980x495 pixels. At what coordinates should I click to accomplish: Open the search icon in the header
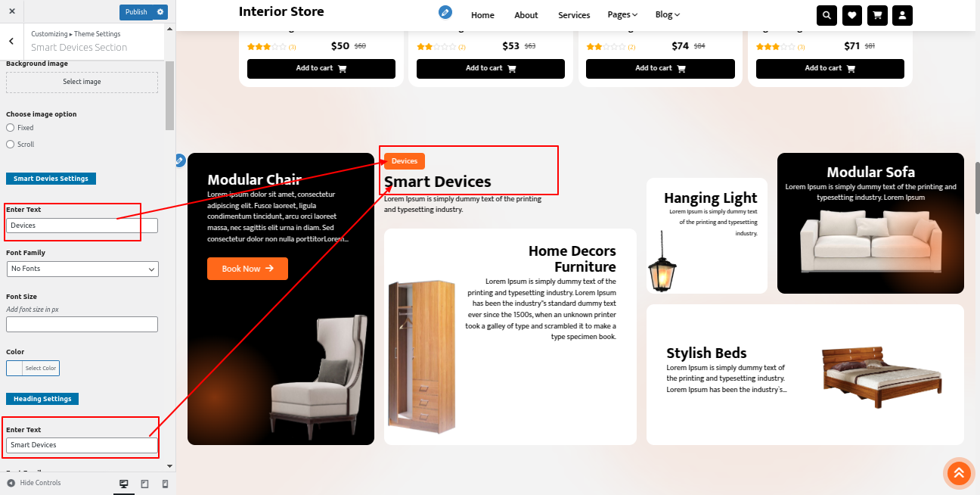pyautogui.click(x=826, y=15)
